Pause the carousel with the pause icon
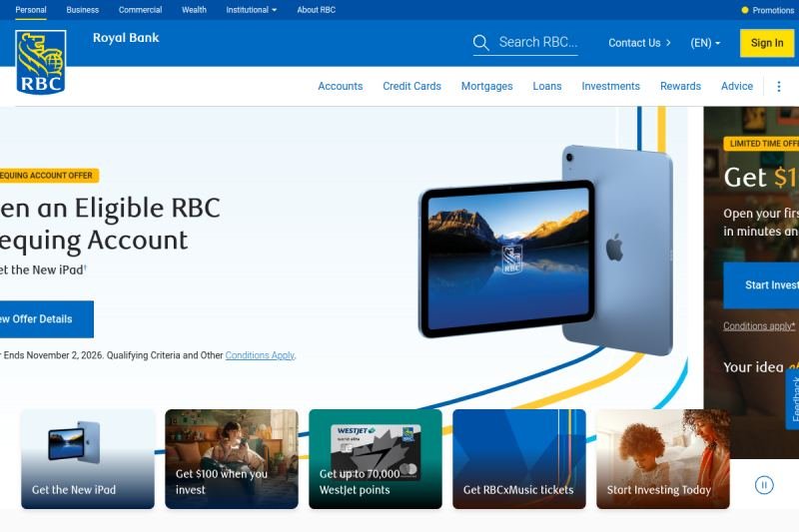This screenshot has width=799, height=532. click(x=764, y=485)
